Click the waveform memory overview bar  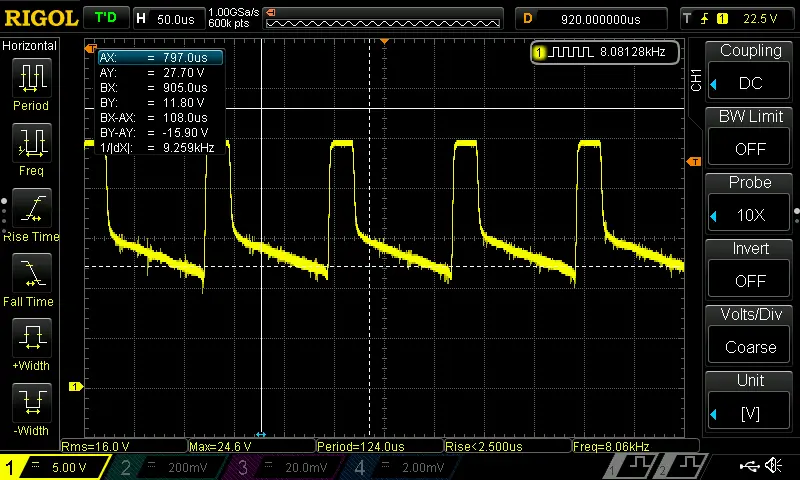tap(383, 23)
